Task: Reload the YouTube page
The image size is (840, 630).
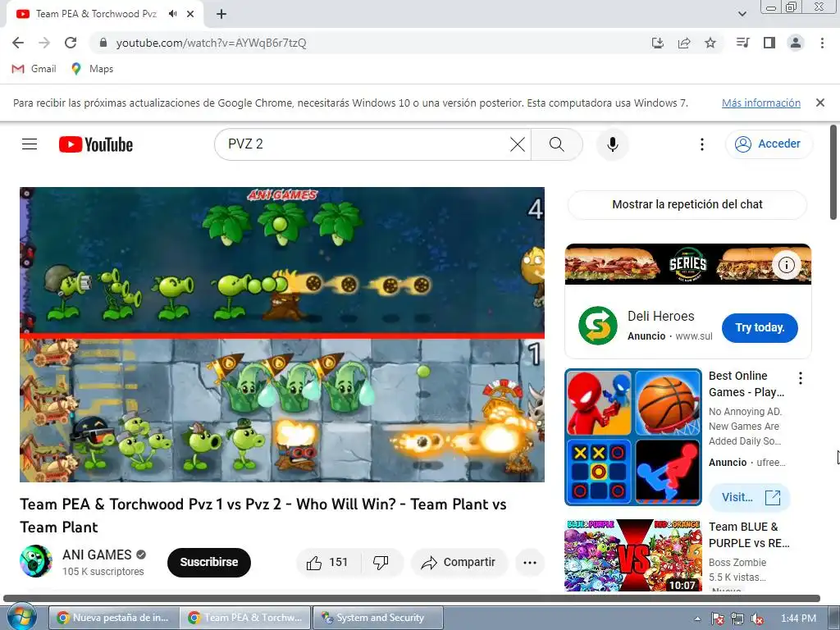Action: [x=71, y=43]
